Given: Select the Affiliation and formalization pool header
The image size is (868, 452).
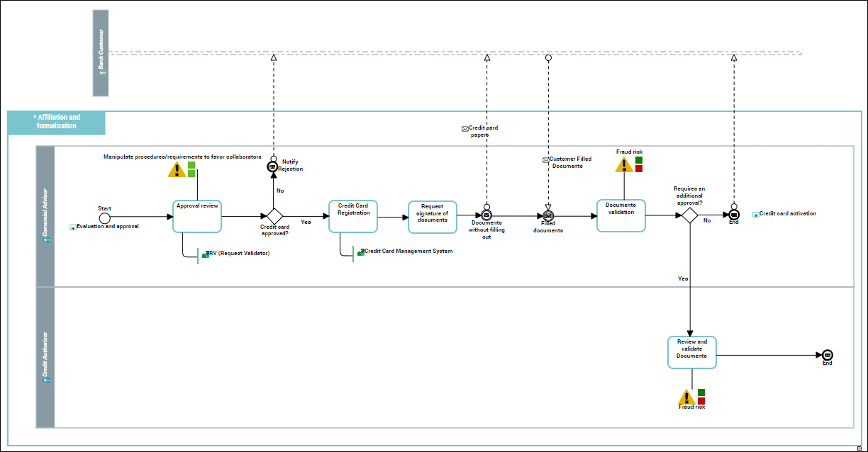Looking at the screenshot, I should (x=57, y=123).
